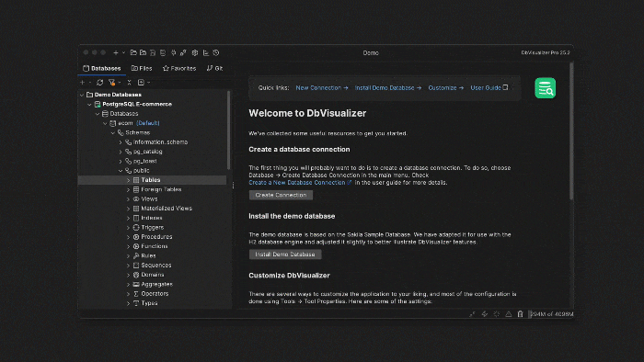Click the first open folder icon in top toolbar
The width and height of the screenshot is (644, 362).
coord(133,53)
